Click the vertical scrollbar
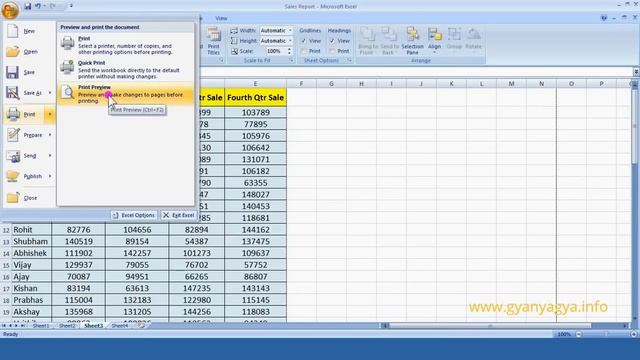640x360 pixels. tap(634, 200)
